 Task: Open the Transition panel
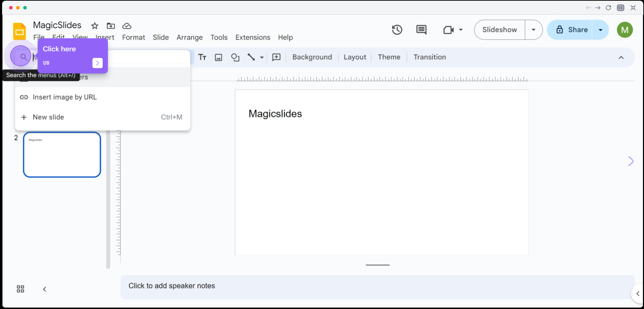point(430,57)
